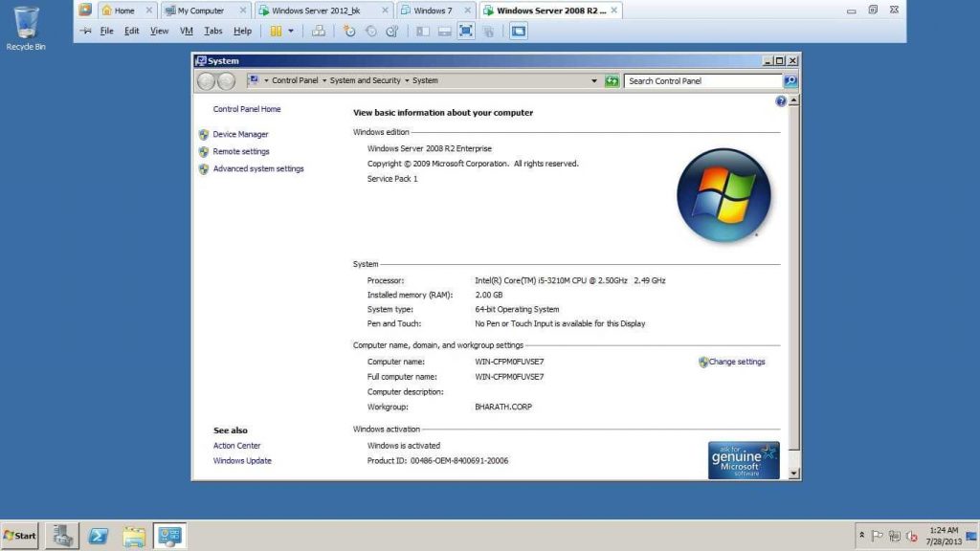Image resolution: width=980 pixels, height=551 pixels.
Task: Expand System and Security breadcrumb arrow
Action: [x=407, y=80]
